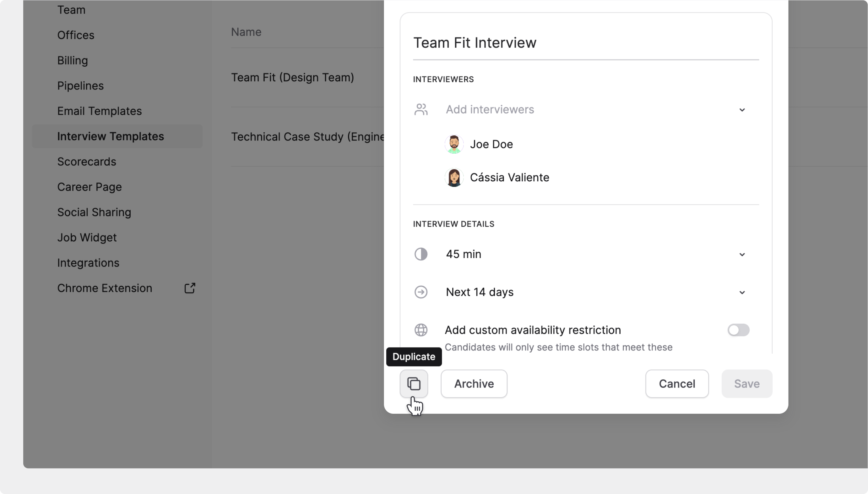Click the Chrome Extension external link icon

pyautogui.click(x=190, y=288)
